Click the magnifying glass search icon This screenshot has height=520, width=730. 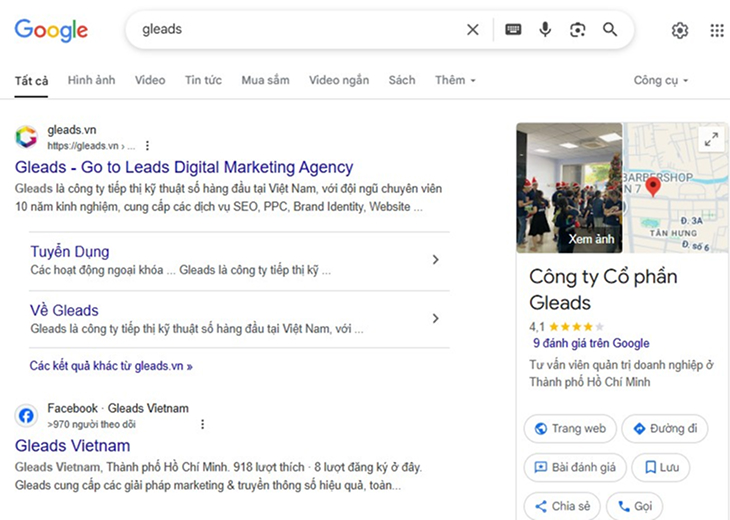610,30
